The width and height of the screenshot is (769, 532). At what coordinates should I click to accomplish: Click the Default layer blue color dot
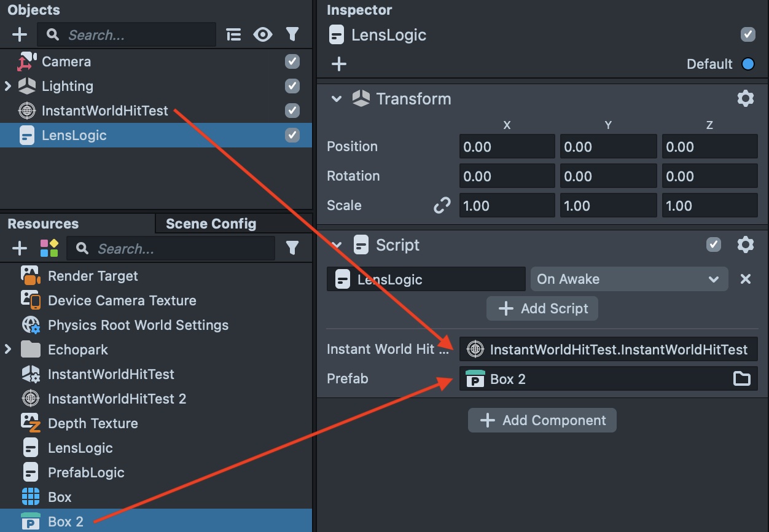748,64
